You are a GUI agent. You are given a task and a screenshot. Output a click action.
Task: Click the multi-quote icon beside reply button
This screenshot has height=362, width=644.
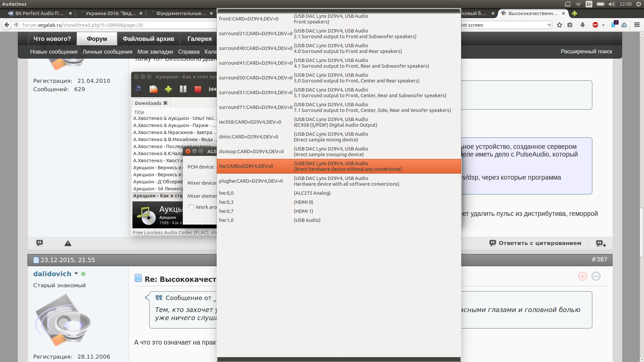(601, 243)
